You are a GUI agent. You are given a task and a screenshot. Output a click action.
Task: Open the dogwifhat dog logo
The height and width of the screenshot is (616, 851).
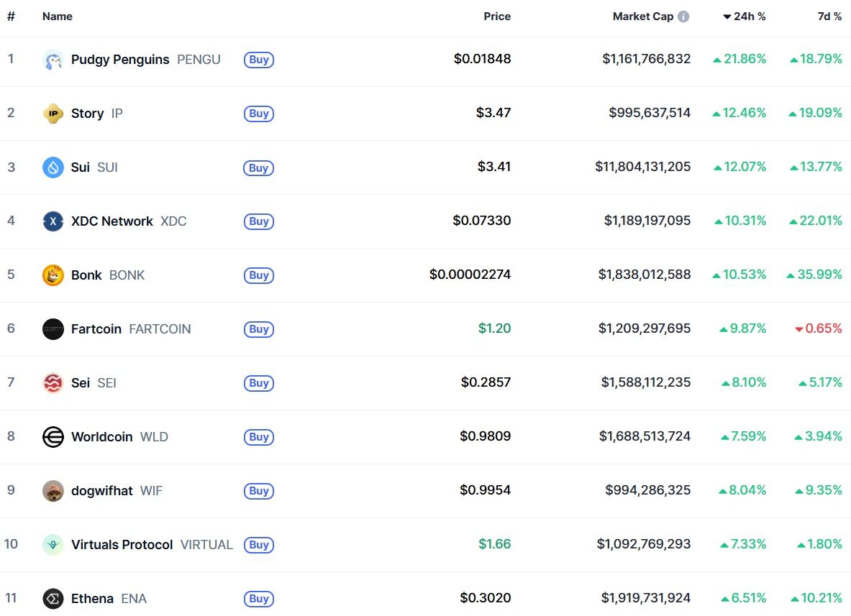pyautogui.click(x=53, y=491)
